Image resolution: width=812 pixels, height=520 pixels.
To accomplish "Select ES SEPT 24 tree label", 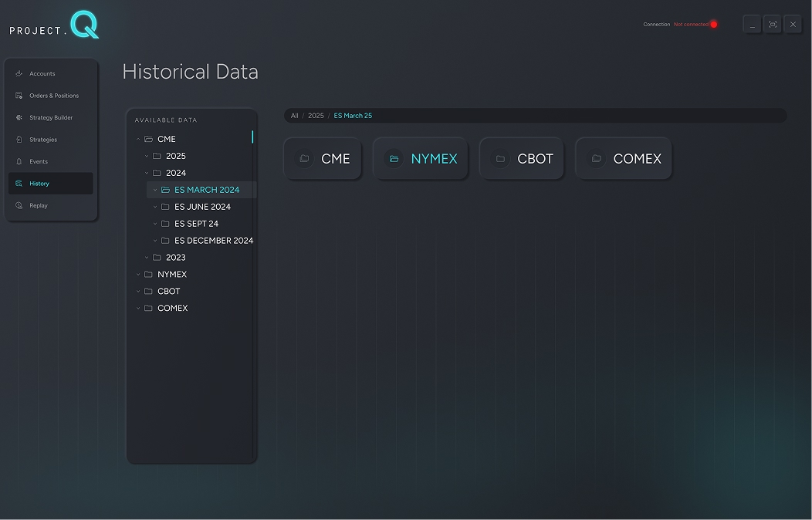I will [196, 224].
